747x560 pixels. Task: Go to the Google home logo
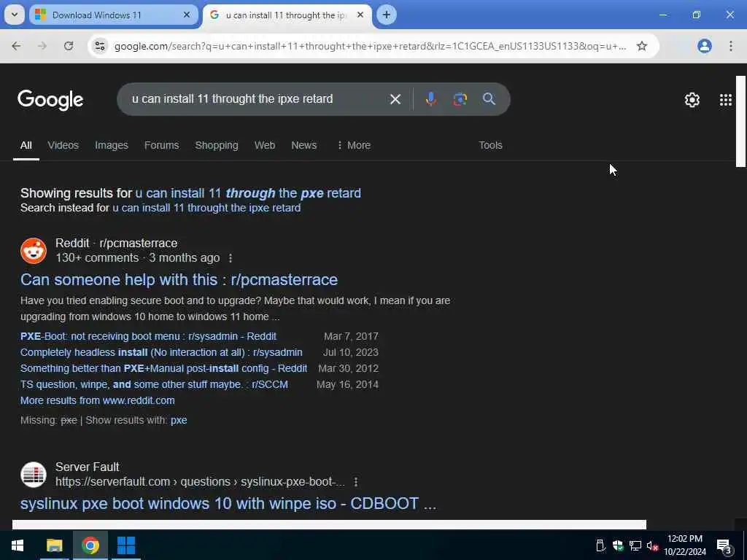click(50, 100)
